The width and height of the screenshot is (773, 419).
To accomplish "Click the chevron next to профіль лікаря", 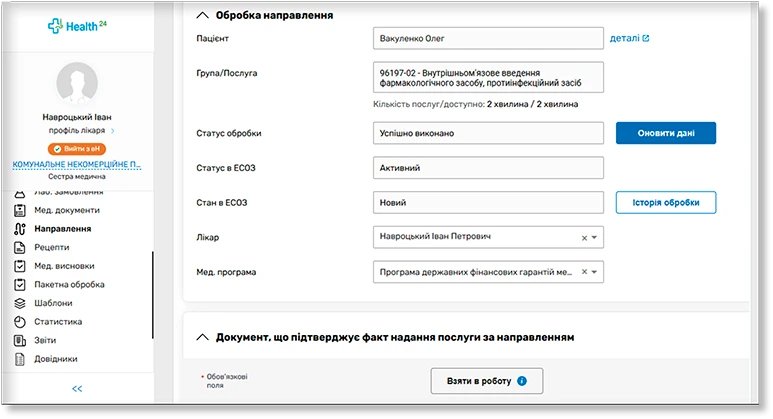I will 113,131.
